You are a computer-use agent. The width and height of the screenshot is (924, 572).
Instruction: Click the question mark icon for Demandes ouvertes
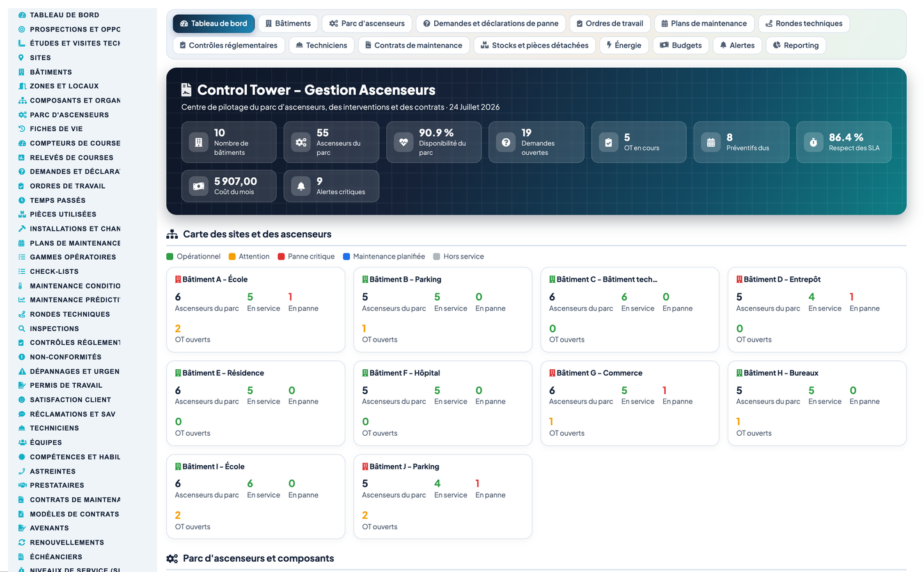click(x=506, y=143)
